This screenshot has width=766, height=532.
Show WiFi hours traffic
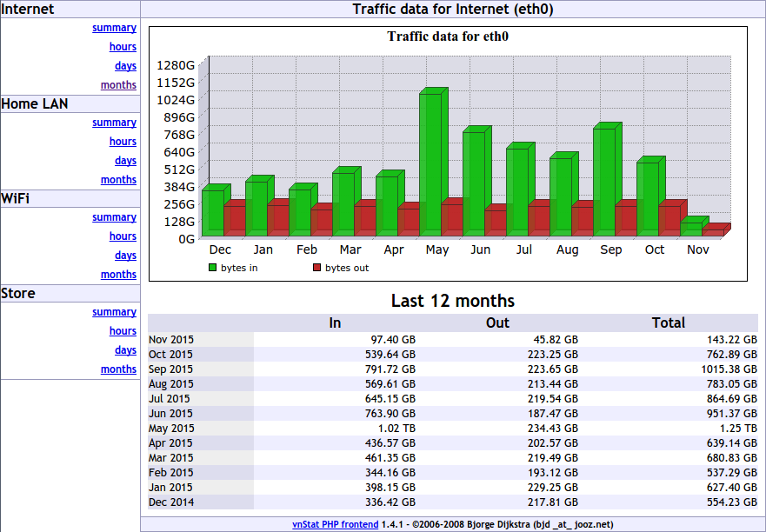[123, 236]
